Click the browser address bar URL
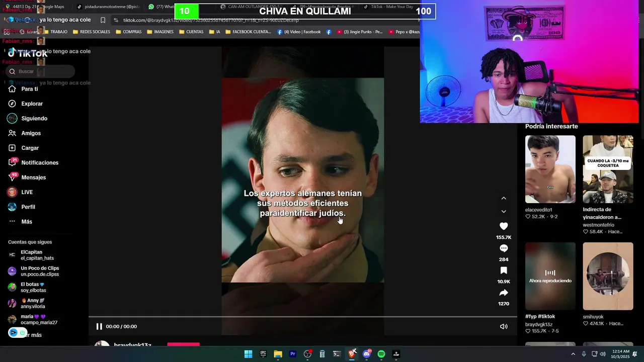The image size is (644, 362). pyautogui.click(x=211, y=20)
